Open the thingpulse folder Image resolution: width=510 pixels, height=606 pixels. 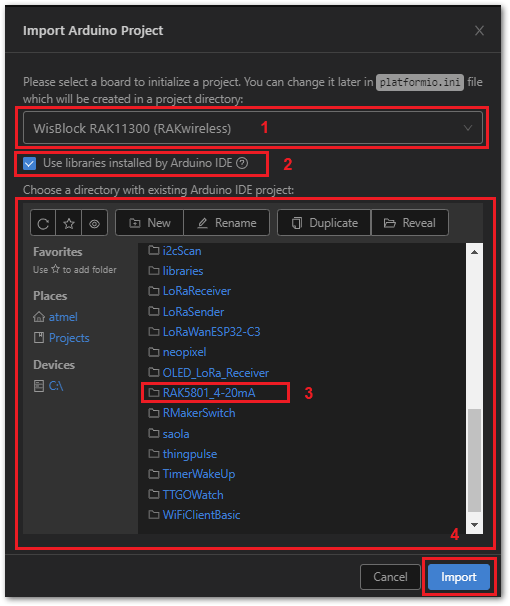point(190,454)
